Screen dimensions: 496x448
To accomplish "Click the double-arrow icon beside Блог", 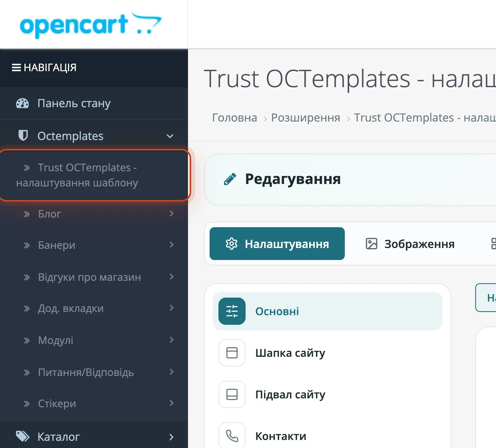I will [x=27, y=214].
